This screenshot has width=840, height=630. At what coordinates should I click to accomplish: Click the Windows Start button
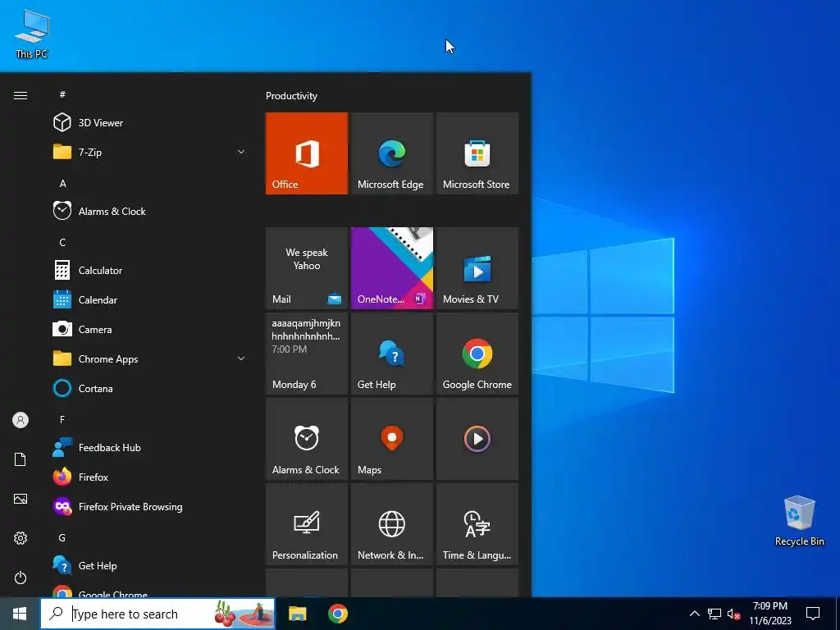point(20,614)
